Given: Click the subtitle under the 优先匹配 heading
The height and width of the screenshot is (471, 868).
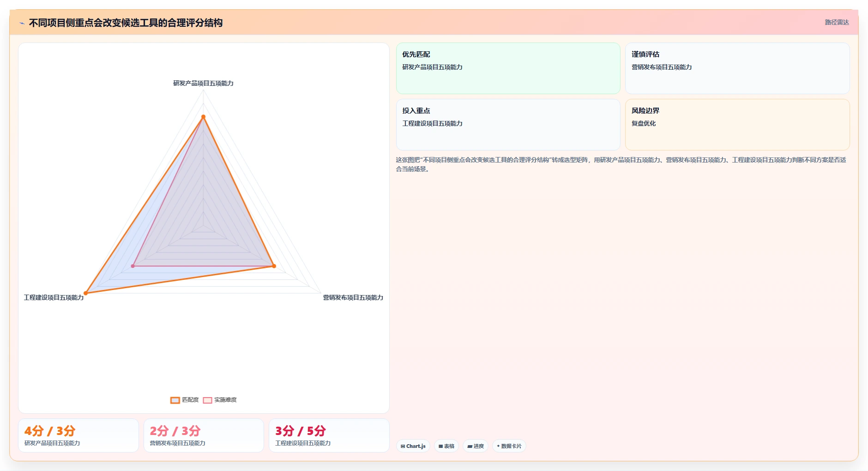Looking at the screenshot, I should click(x=432, y=67).
